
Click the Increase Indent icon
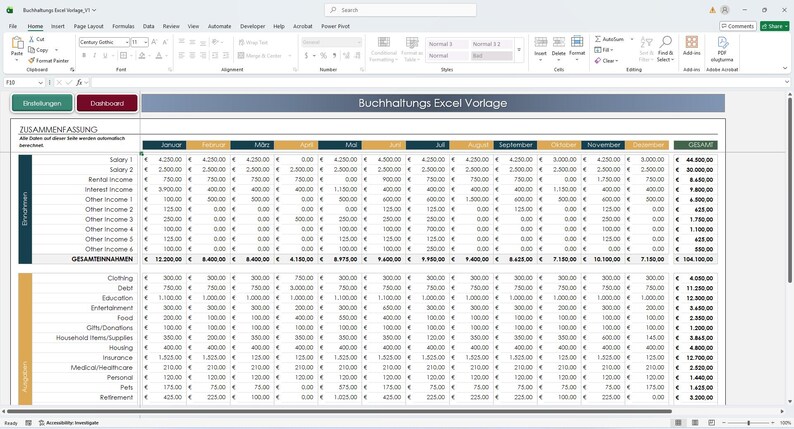click(x=225, y=55)
